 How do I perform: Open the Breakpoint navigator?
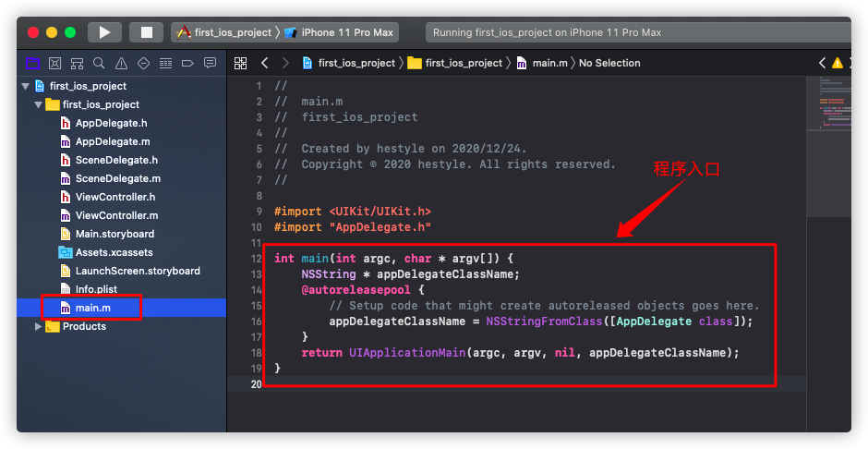pos(187,63)
